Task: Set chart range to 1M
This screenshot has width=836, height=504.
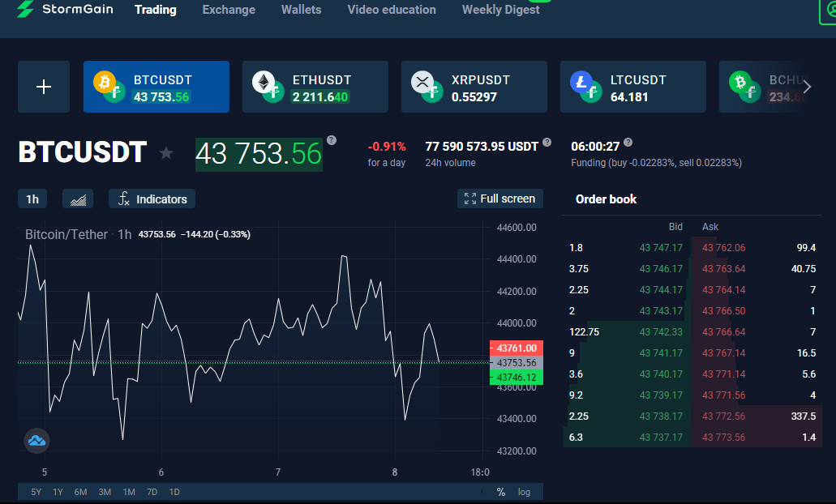Action: 128,492
